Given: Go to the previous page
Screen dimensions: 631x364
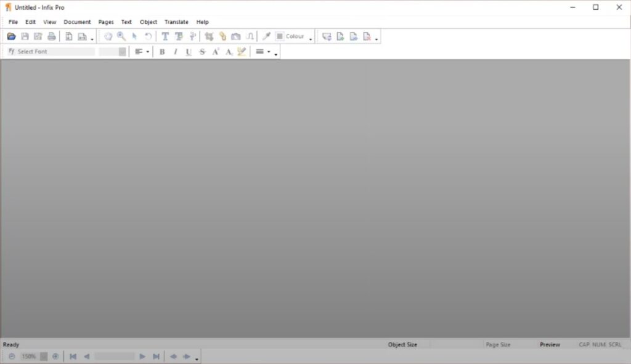Looking at the screenshot, I should tap(86, 357).
